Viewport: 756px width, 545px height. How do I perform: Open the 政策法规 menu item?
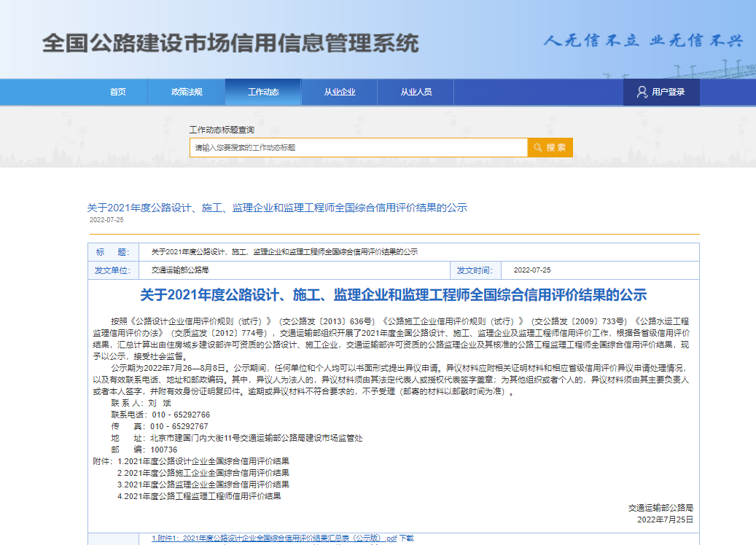click(x=187, y=92)
